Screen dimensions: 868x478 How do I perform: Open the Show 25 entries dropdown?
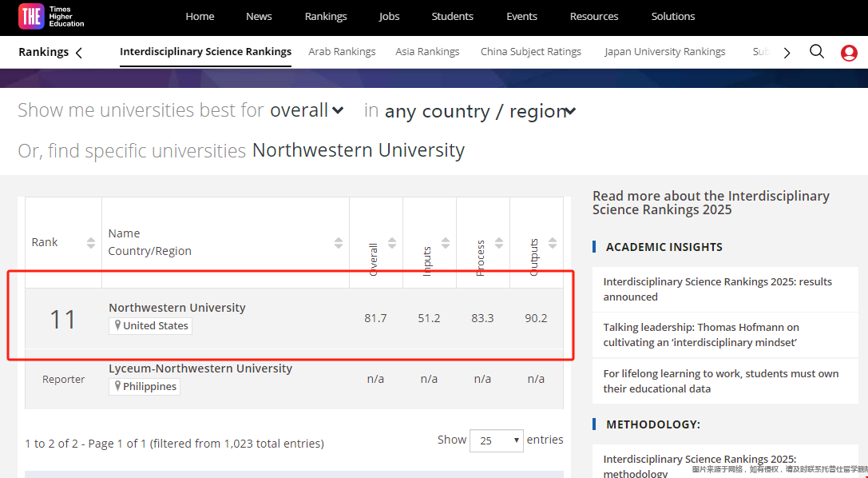497,441
